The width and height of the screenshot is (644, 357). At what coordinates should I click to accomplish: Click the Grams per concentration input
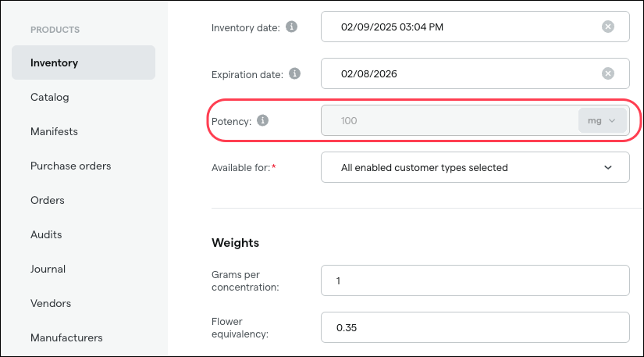tap(475, 280)
